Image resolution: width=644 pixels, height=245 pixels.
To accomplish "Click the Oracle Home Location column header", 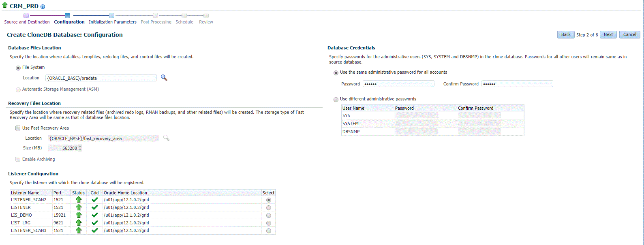I will tap(182, 193).
